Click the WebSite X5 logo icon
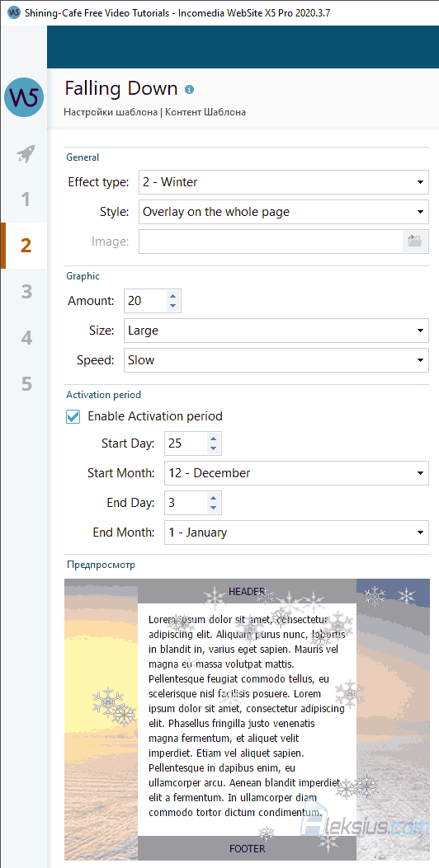The image size is (439, 868). coord(24,97)
